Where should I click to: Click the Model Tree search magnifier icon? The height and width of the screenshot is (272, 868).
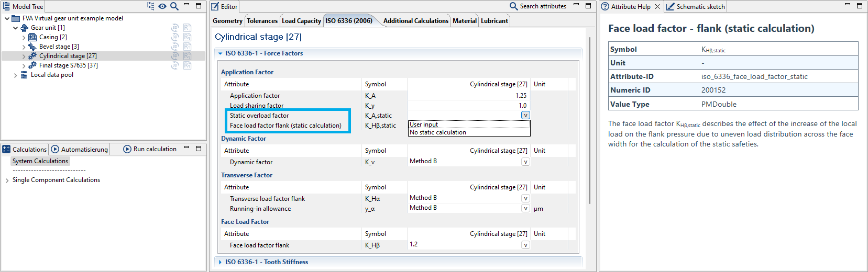tap(174, 6)
